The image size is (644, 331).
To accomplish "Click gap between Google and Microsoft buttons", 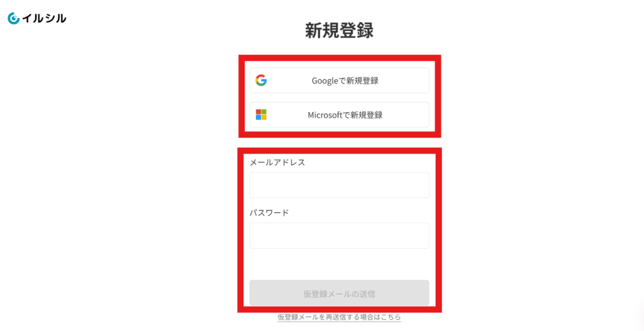I will point(339,98).
